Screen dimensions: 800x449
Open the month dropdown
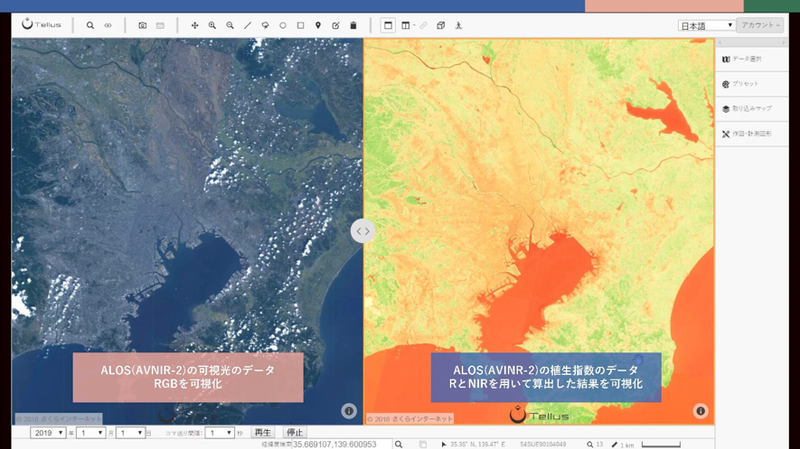coord(90,433)
